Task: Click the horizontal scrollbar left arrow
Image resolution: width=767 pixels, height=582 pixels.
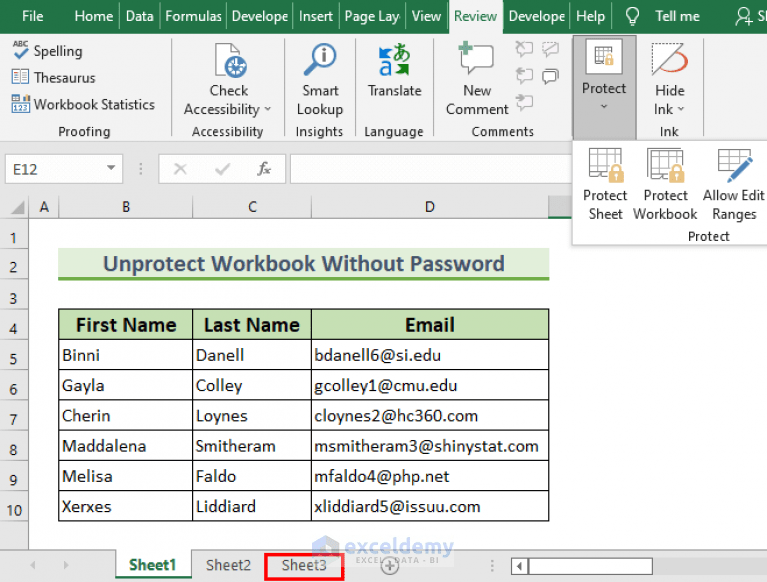Action: tap(519, 566)
